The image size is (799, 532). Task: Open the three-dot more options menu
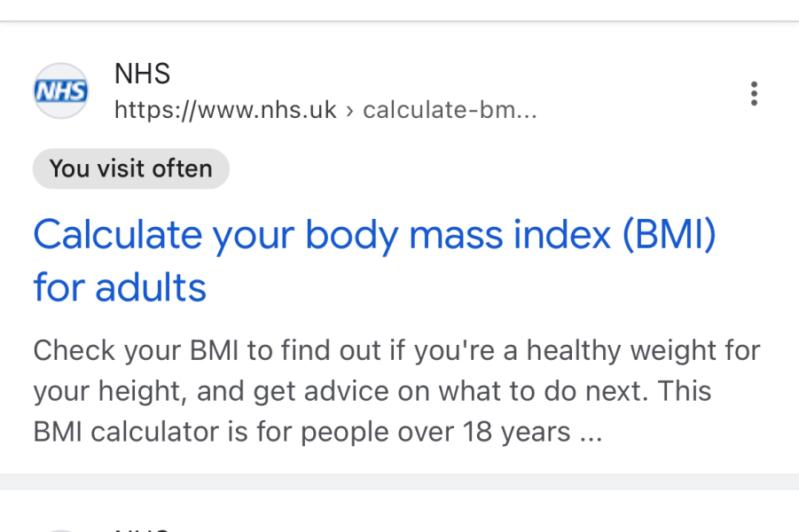pos(754,93)
